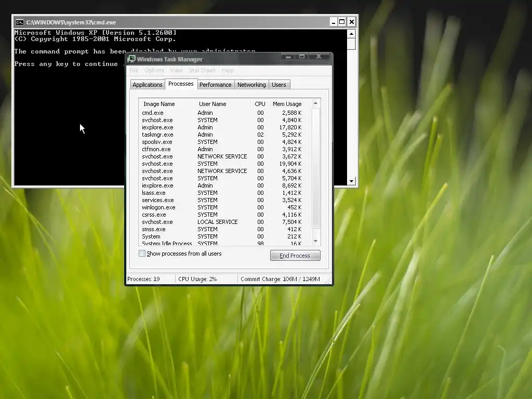The height and width of the screenshot is (399, 532).
Task: Sort processes by User Name column
Action: [x=222, y=104]
